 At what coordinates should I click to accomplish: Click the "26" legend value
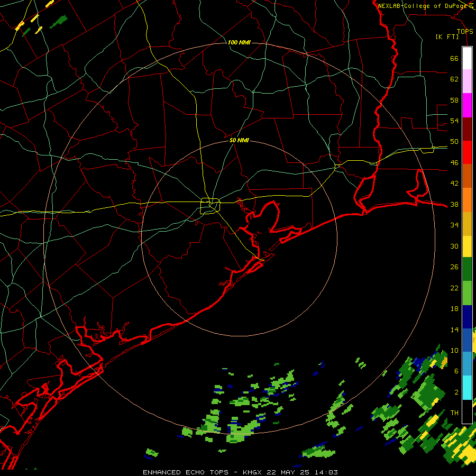(454, 267)
